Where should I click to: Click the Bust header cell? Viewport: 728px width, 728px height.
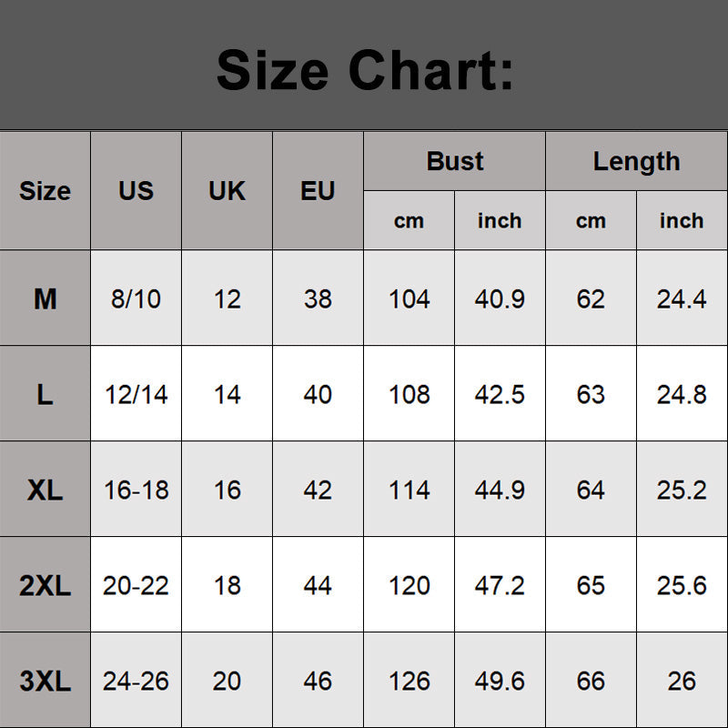click(454, 161)
